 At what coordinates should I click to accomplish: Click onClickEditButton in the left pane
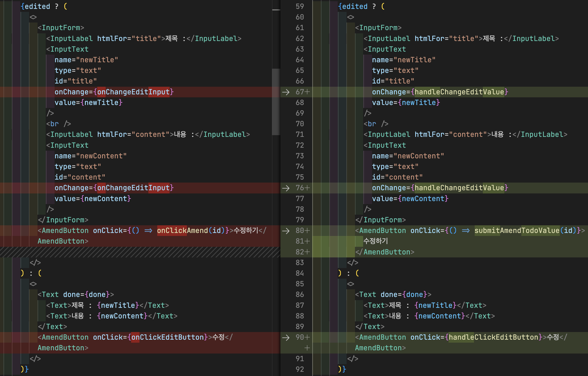(167, 337)
